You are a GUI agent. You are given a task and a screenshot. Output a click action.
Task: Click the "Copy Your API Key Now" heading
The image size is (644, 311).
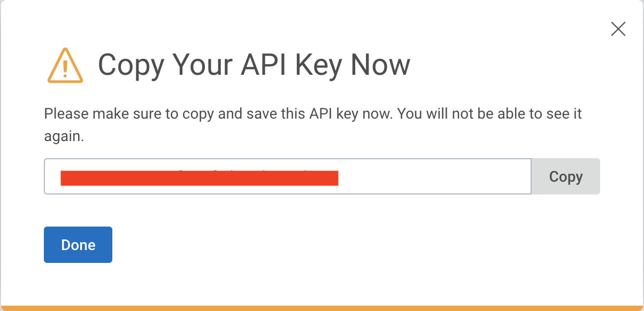pyautogui.click(x=254, y=65)
